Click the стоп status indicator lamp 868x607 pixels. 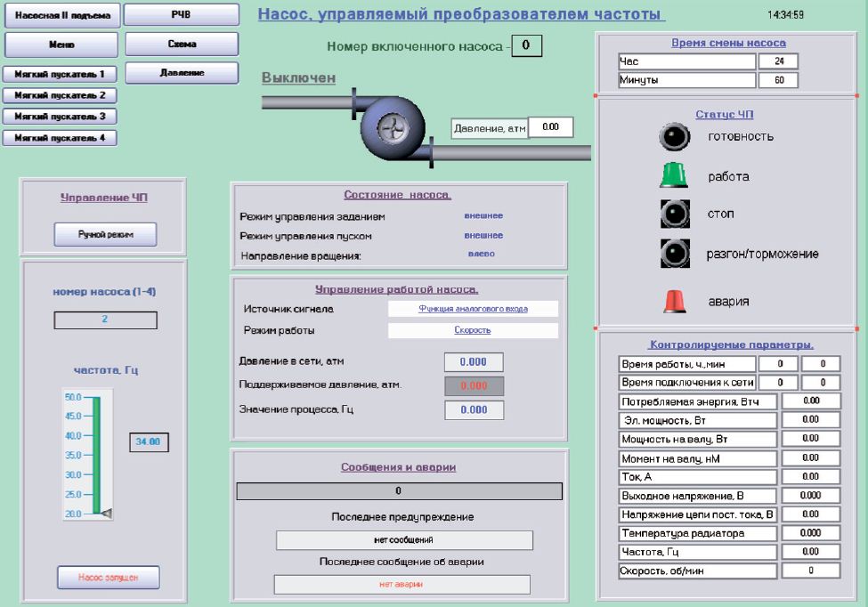674,214
